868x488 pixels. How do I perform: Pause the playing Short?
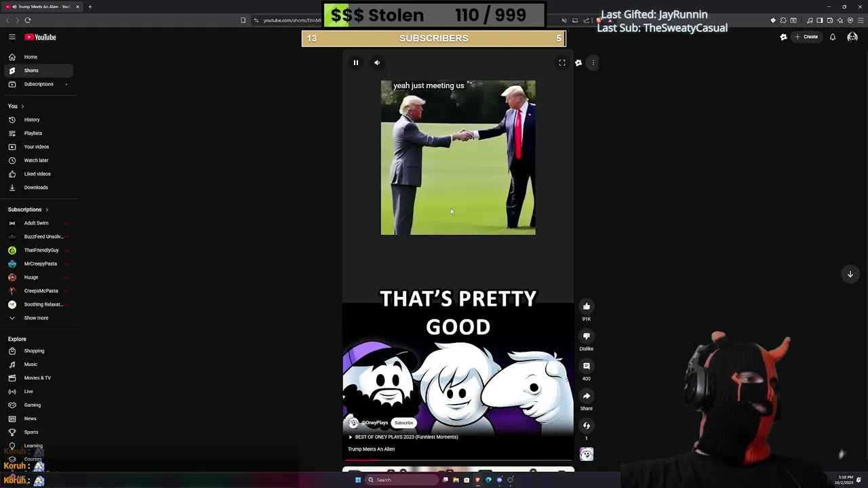(356, 63)
